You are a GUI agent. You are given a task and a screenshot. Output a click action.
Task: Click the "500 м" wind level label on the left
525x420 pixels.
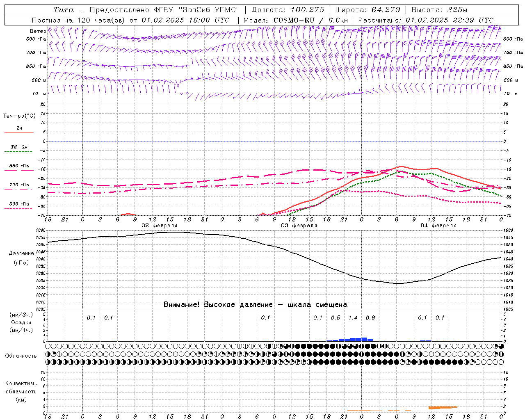39,80
